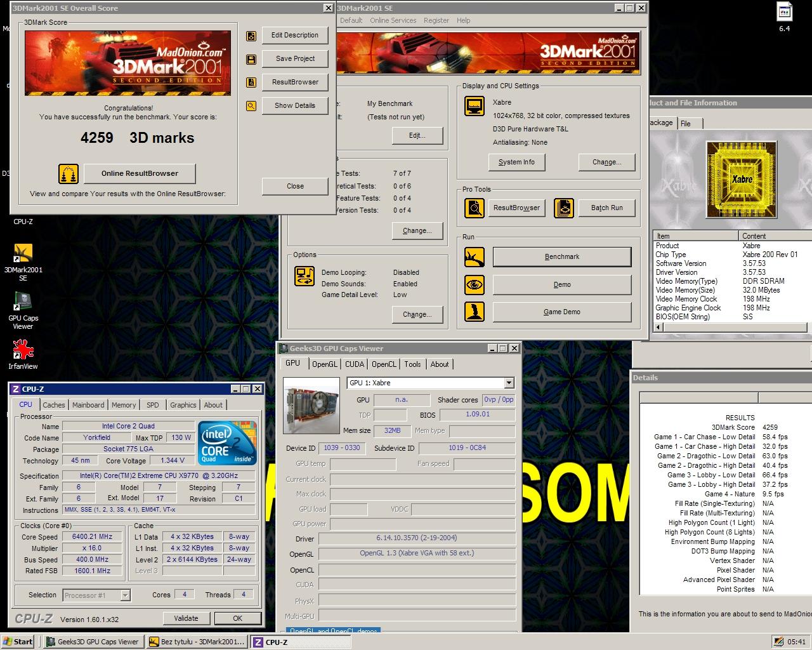Open the 6.4 desktop file icon

[785, 17]
